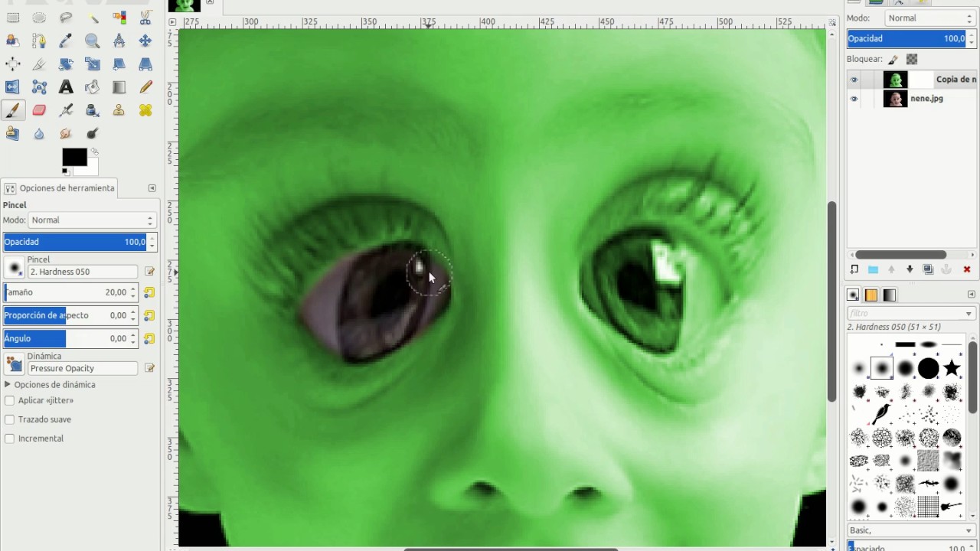Select the Clone stamp tool
The width and height of the screenshot is (980, 551).
[119, 110]
